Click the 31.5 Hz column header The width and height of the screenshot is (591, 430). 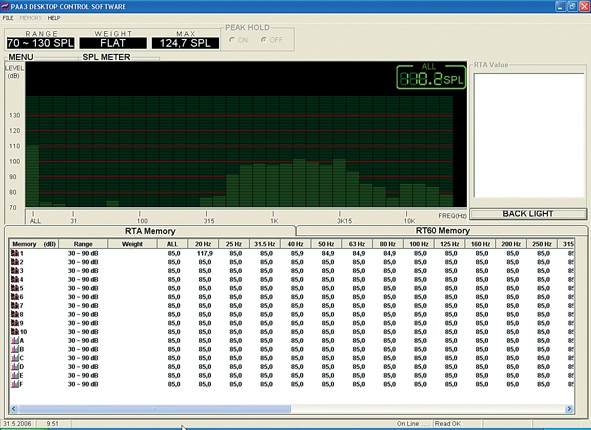pos(265,244)
